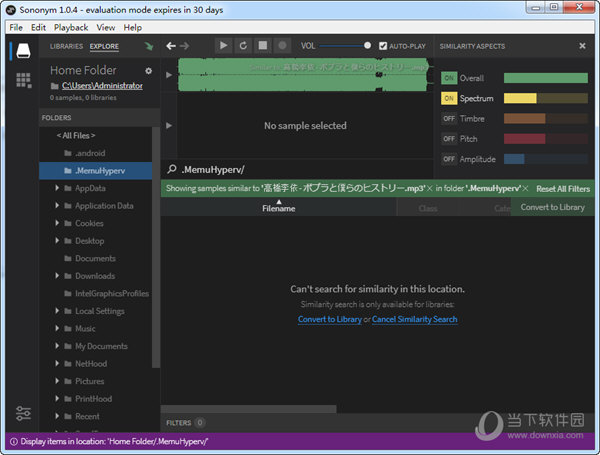Adjust the Amplitude weight bar

(546, 159)
